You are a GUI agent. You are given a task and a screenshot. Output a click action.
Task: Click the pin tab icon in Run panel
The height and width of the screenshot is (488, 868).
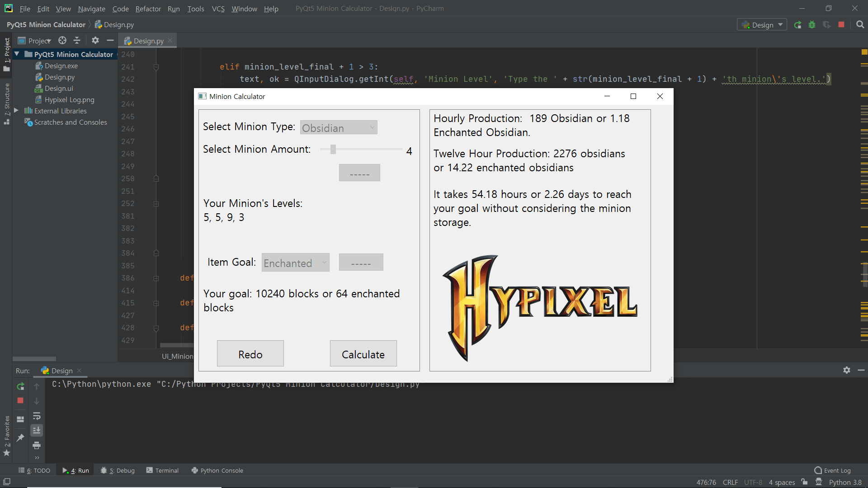(20, 437)
